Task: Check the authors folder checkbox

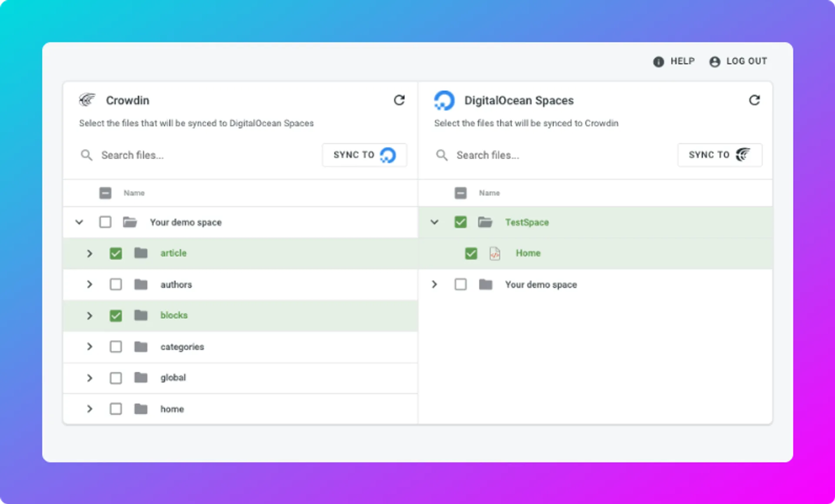Action: click(x=116, y=284)
